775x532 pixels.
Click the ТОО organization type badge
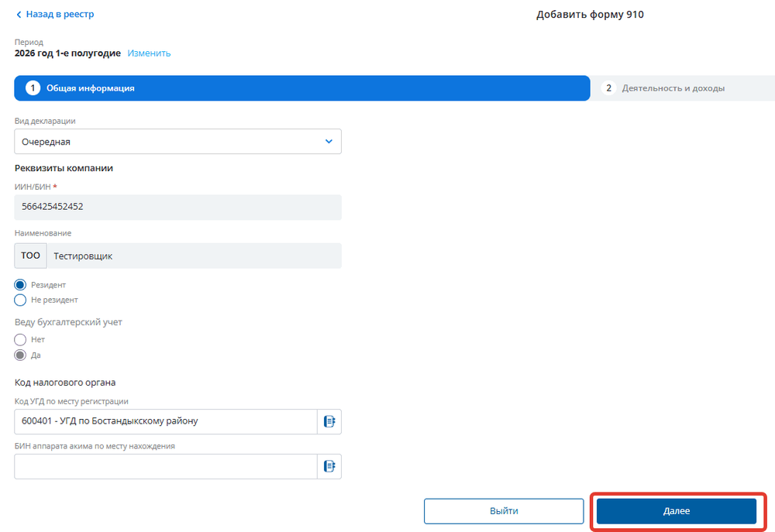(x=31, y=256)
